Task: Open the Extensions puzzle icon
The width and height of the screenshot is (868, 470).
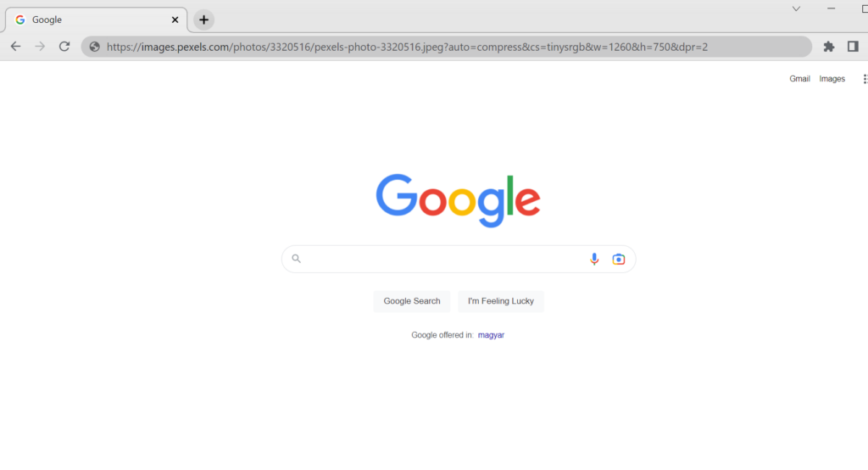Action: (829, 48)
